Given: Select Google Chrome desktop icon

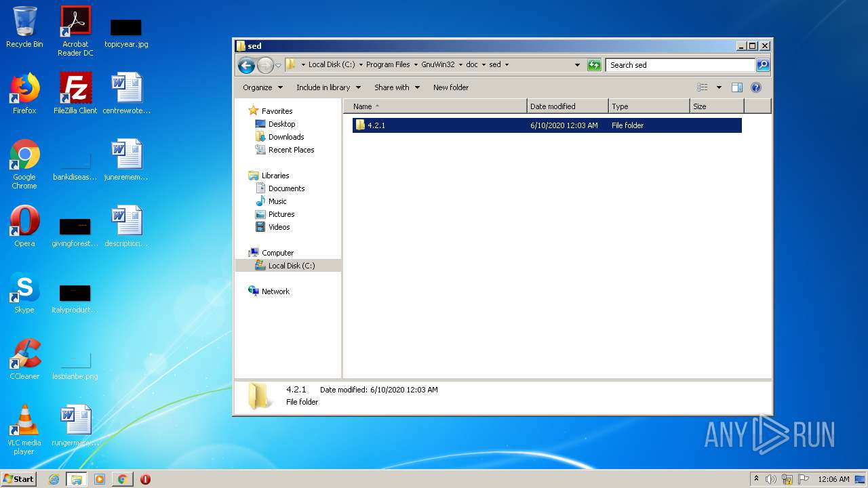Looking at the screenshot, I should pyautogui.click(x=24, y=164).
